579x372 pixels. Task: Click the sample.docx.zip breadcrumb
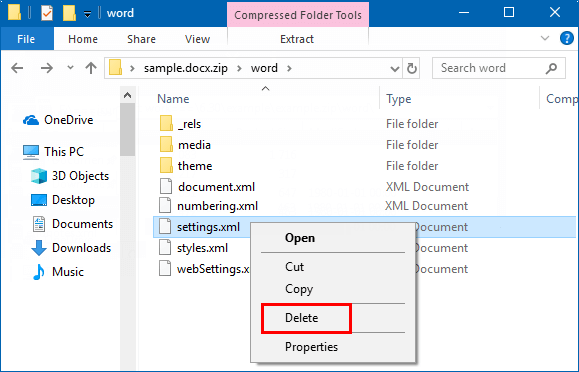tap(186, 68)
